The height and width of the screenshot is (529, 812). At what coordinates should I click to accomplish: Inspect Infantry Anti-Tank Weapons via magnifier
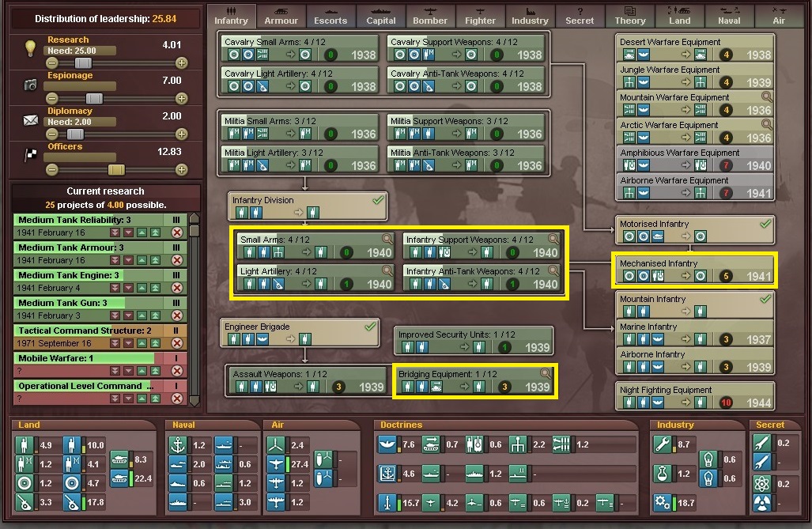coord(553,270)
